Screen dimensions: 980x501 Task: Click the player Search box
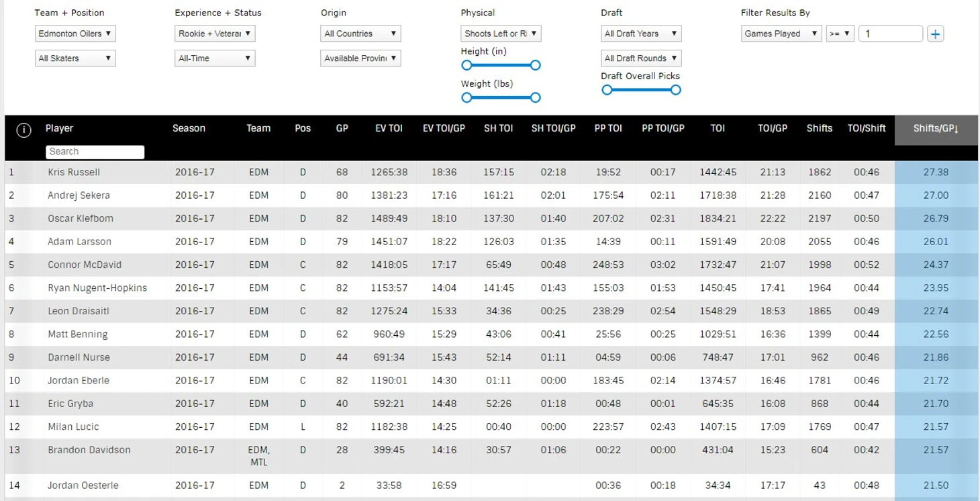(95, 152)
